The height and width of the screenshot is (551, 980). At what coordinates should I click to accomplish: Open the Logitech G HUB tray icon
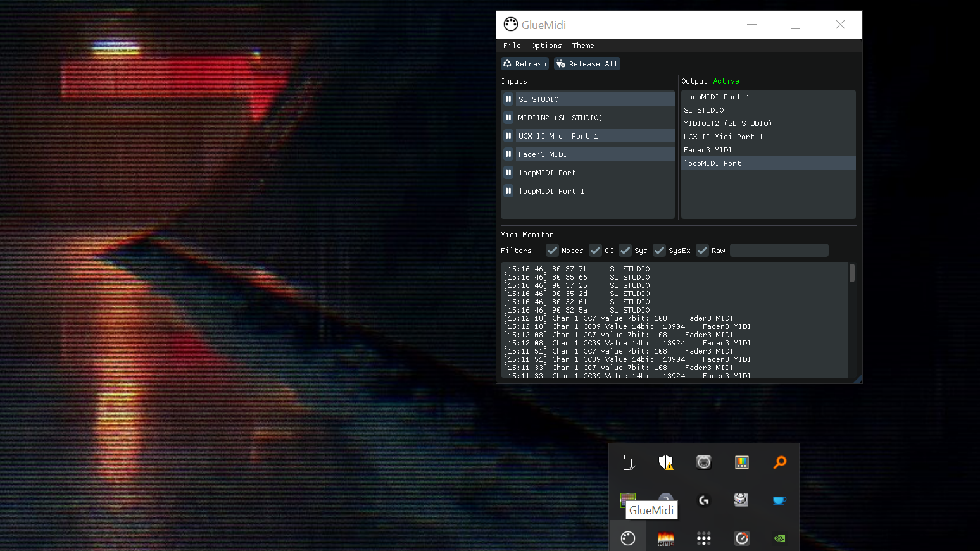point(703,500)
